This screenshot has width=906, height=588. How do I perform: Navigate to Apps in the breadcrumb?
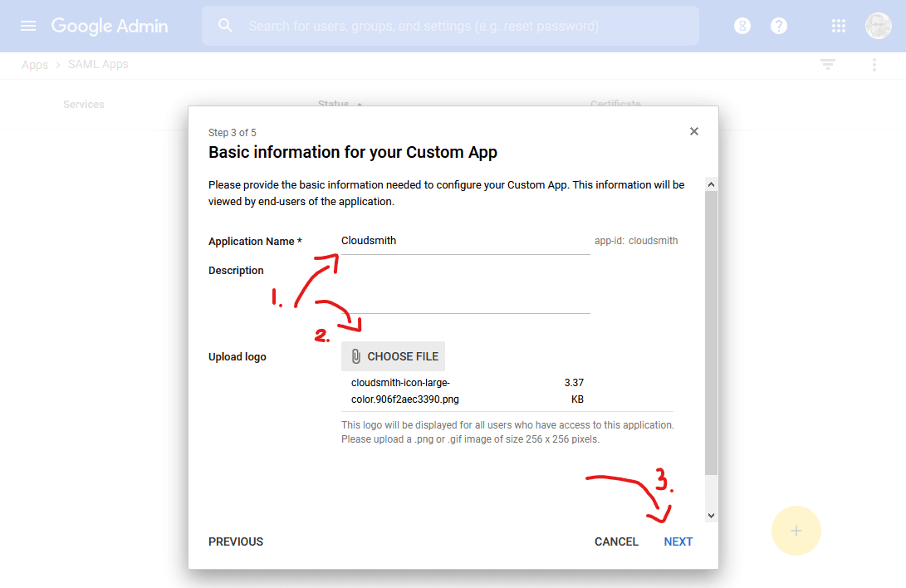(x=35, y=65)
